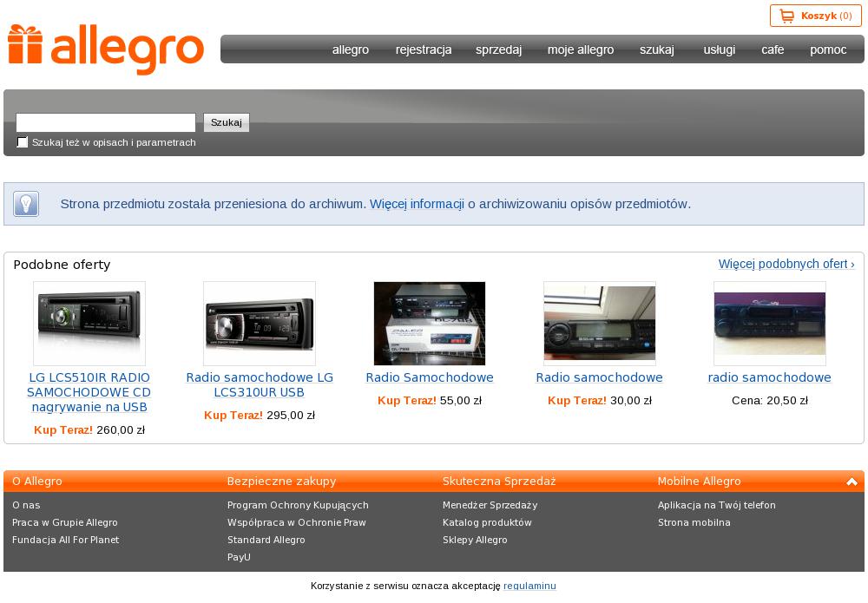868x603 pixels.
Task: View the 30,00 zł radio thumbnail
Action: pos(600,324)
